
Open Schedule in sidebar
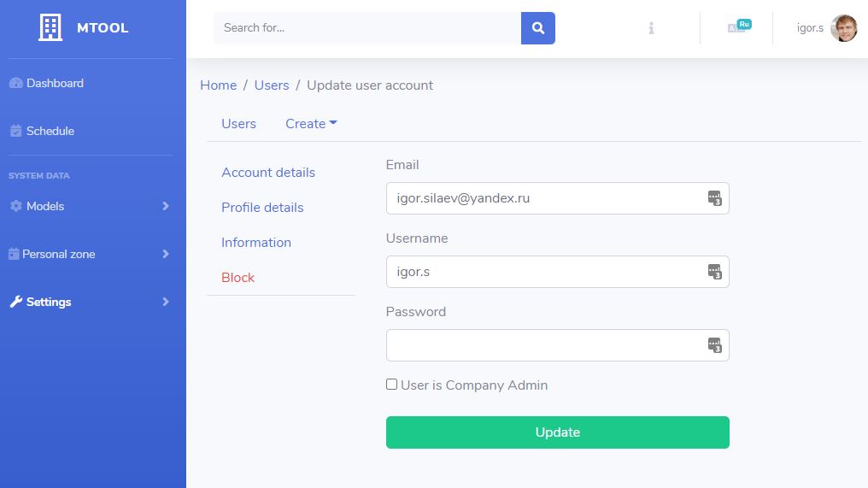tap(50, 131)
